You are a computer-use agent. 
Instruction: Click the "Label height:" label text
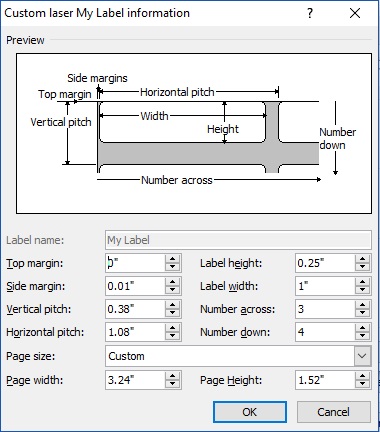231,263
